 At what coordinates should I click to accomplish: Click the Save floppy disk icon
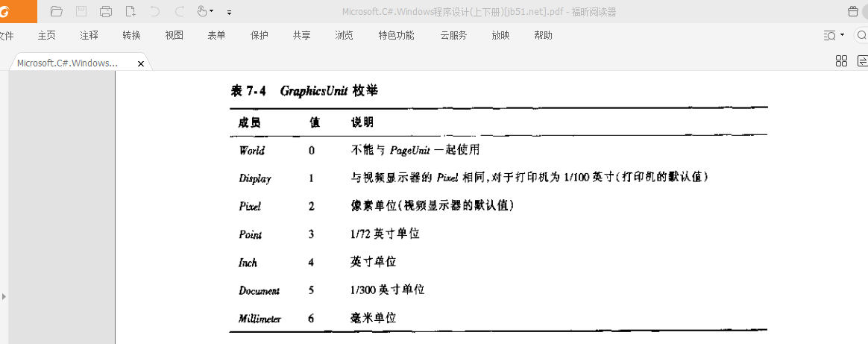(81, 11)
